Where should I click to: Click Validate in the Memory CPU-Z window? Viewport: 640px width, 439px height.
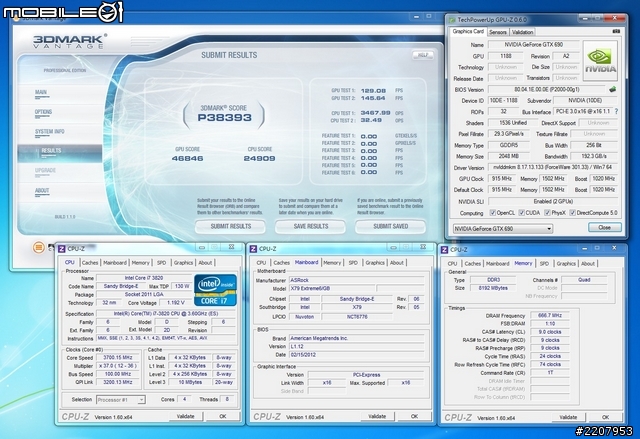(568, 417)
